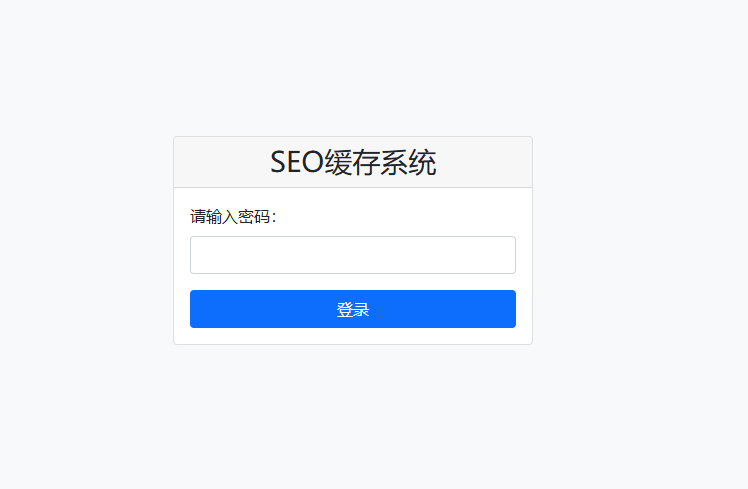This screenshot has height=489, width=748.
Task: Focus the empty password text box
Action: 352,255
